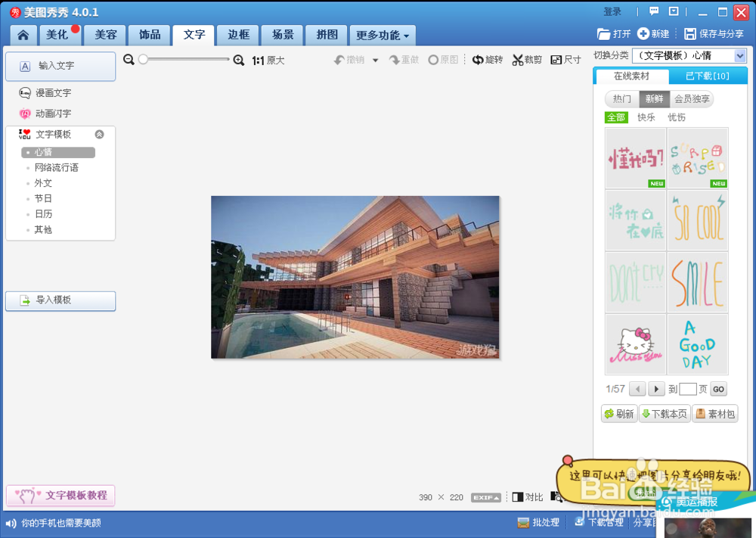Click the 撤销 undo icon
Image resolution: width=756 pixels, height=538 pixels.
point(339,60)
